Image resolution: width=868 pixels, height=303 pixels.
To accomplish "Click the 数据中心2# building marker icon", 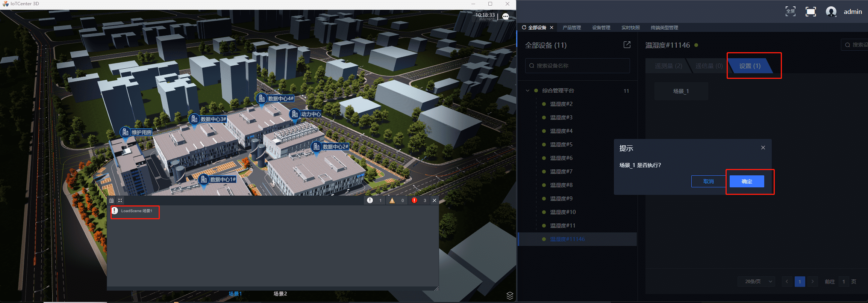I will 316,146.
